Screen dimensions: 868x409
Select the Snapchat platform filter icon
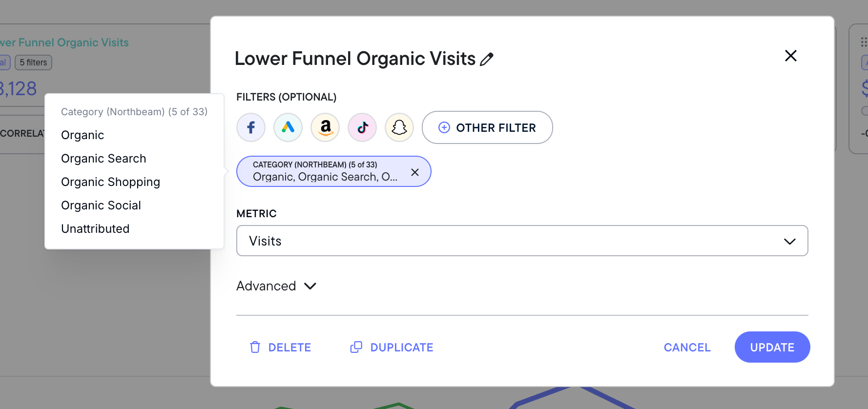point(399,127)
